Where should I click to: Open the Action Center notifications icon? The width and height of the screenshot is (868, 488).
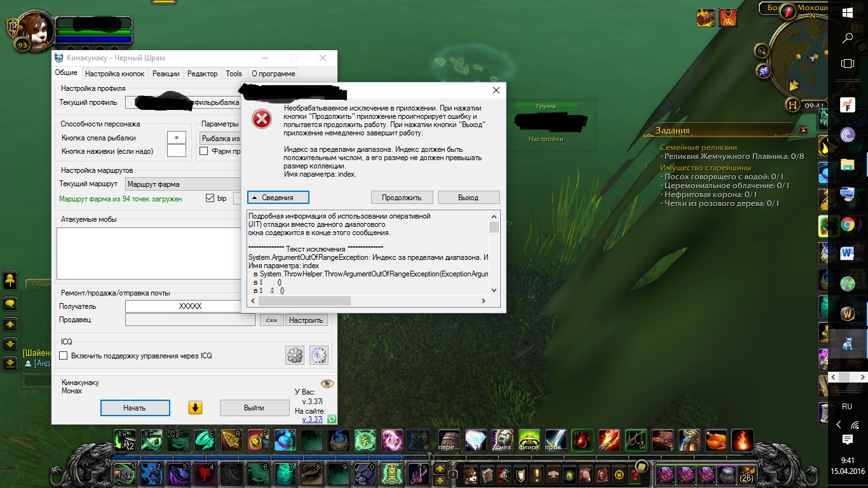848,440
